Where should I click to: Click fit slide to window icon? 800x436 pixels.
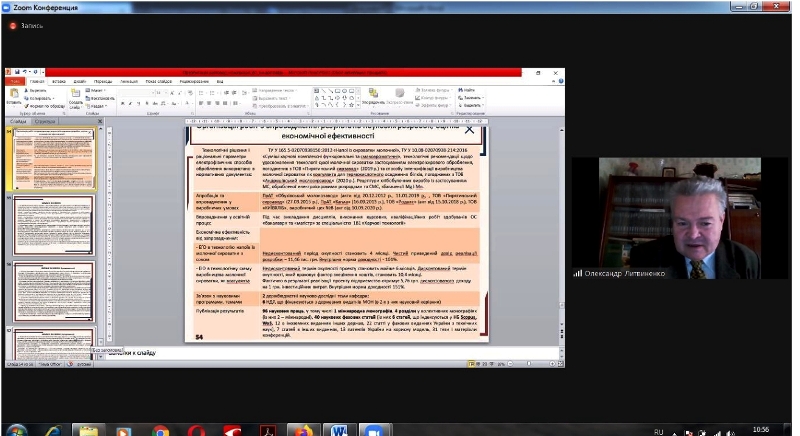(x=560, y=364)
